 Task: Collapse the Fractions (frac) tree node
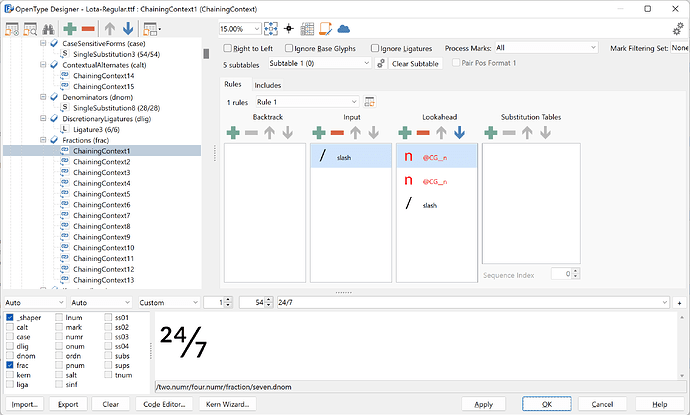[x=43, y=139]
